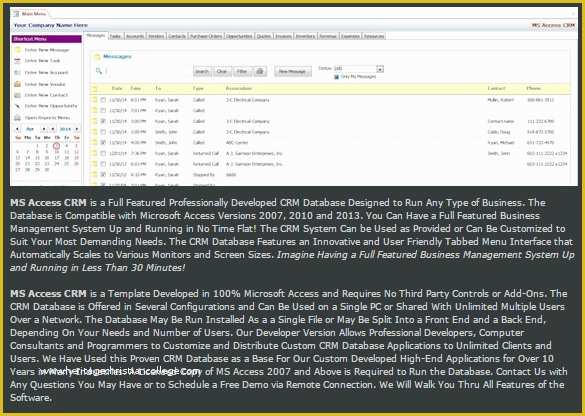Image resolution: width=585 pixels, height=416 pixels.
Task: Click the Type column header
Action: (198, 89)
